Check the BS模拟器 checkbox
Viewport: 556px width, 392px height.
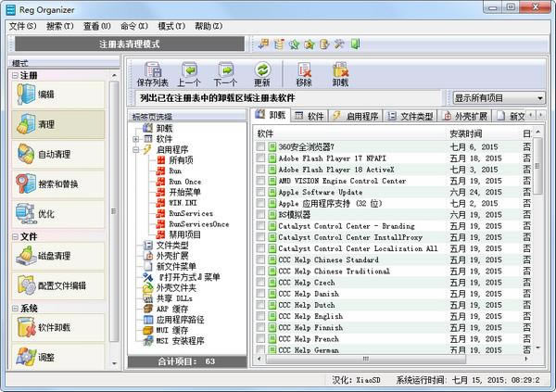coord(260,214)
